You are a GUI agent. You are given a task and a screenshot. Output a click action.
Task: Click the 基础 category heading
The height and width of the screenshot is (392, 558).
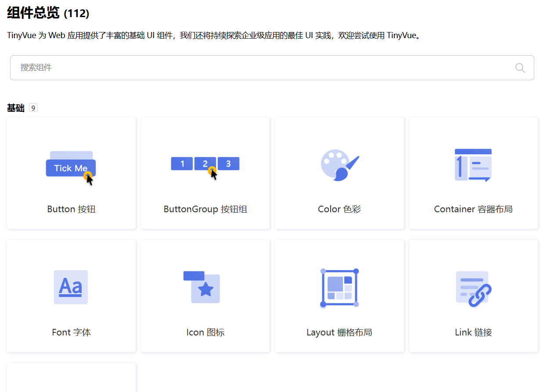click(x=16, y=108)
